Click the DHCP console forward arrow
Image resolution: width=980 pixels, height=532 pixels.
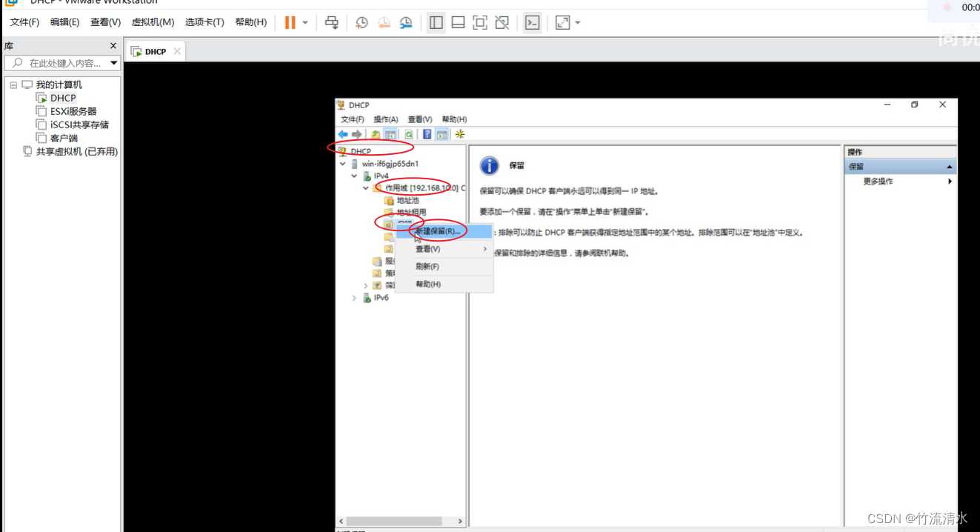356,134
